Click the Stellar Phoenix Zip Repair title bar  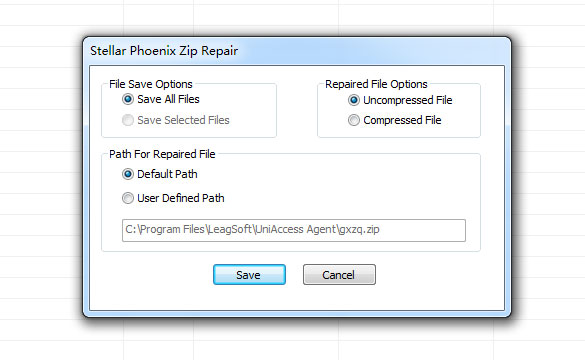pyautogui.click(x=297, y=51)
